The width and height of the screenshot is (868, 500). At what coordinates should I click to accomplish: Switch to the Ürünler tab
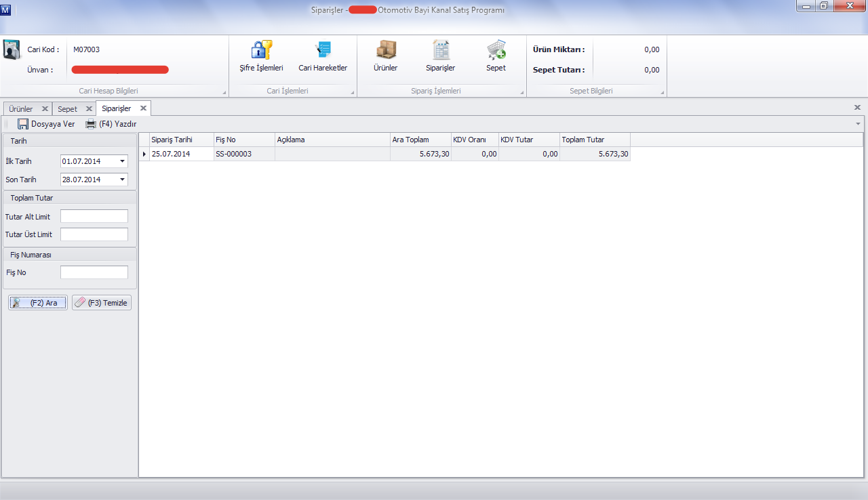point(20,108)
